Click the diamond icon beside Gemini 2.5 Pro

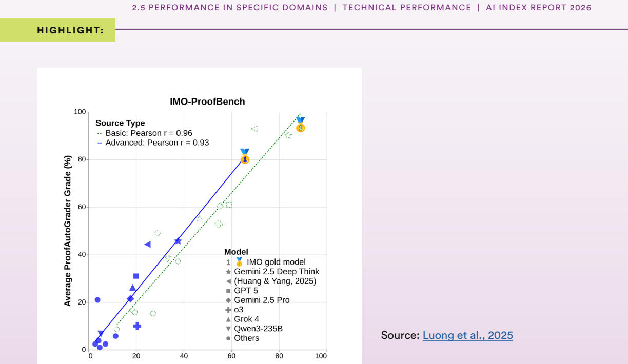[228, 300]
